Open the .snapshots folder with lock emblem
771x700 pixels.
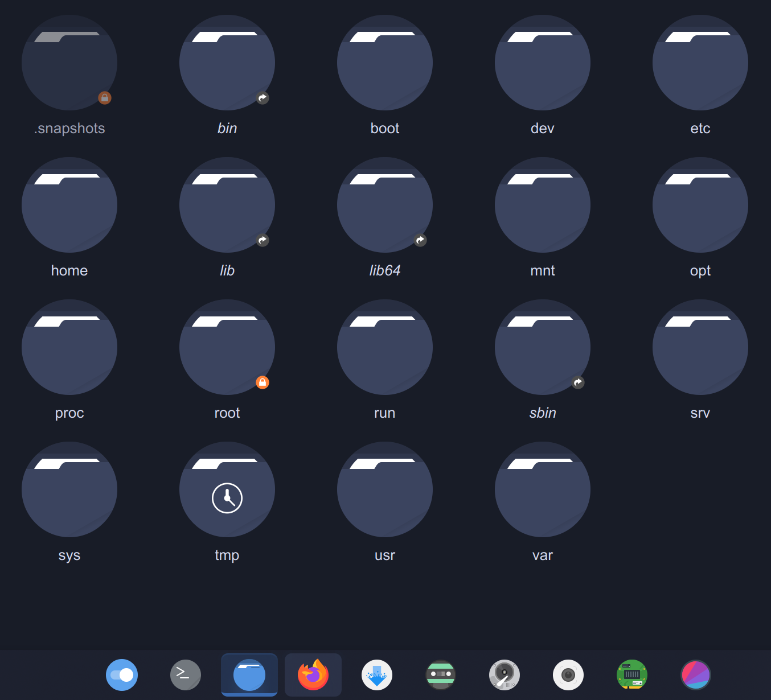click(69, 63)
